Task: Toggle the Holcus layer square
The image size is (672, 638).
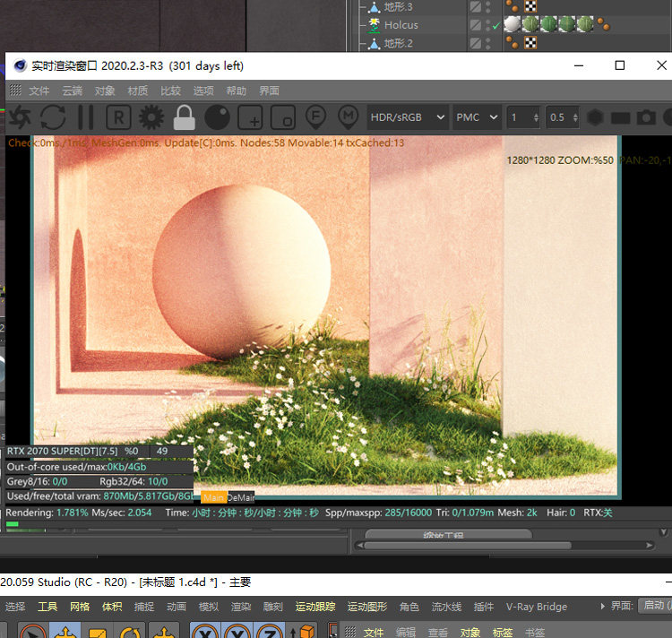Action: (x=475, y=25)
